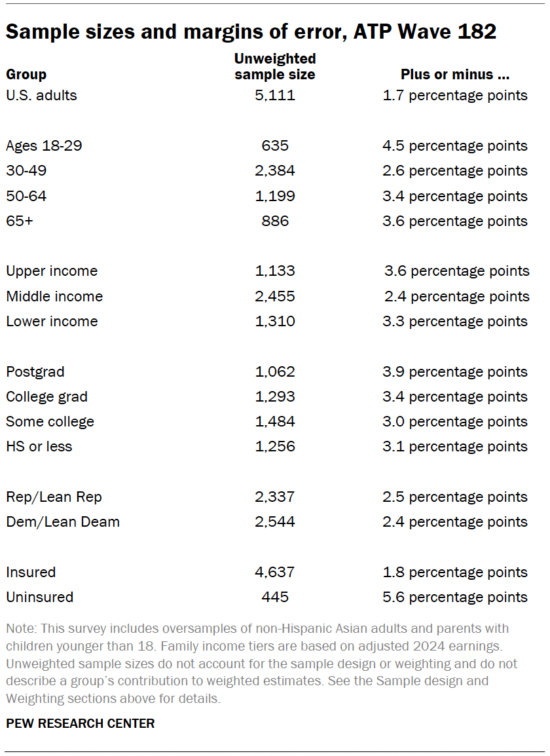
Task: Click the "Upper income" row label
Action: click(x=52, y=271)
